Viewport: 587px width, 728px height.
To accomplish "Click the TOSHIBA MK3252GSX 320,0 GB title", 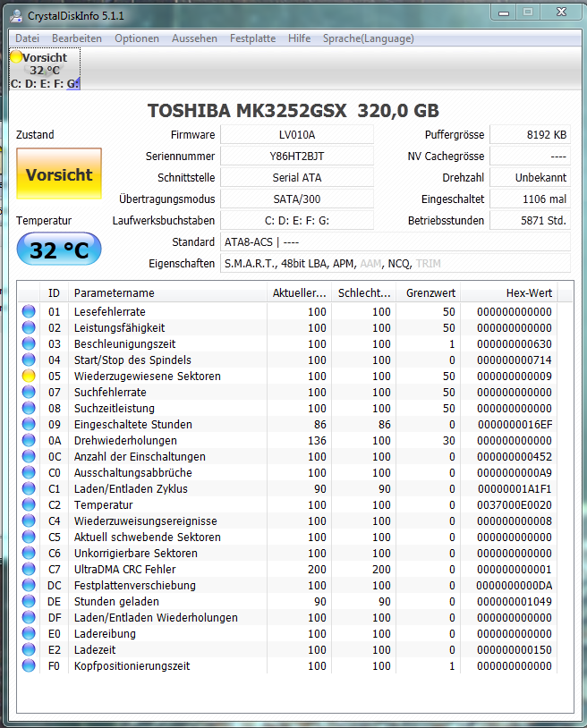I will [x=293, y=111].
